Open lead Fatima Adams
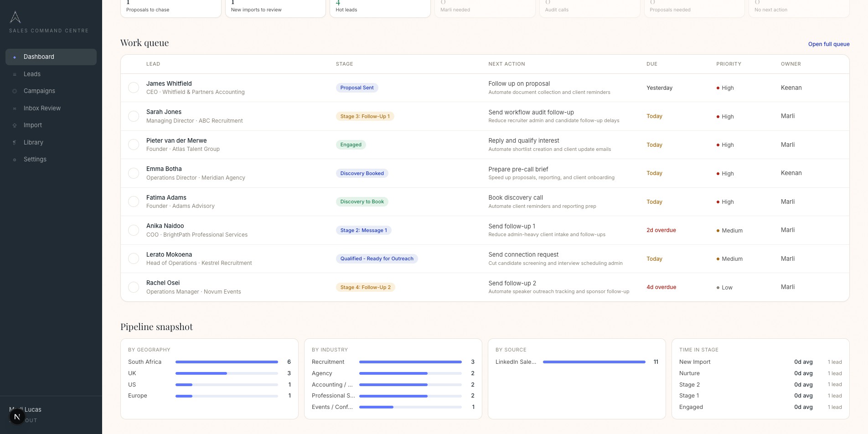Screen dimensions: 868x434 pyautogui.click(x=166, y=197)
